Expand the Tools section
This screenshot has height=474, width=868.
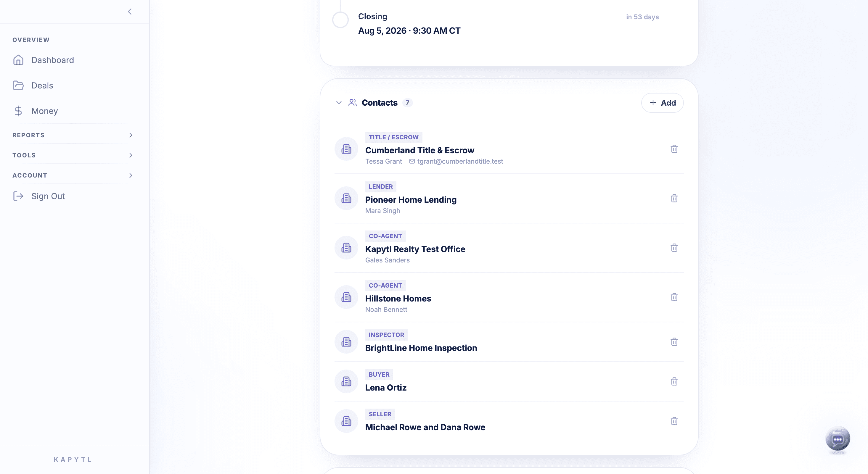pyautogui.click(x=73, y=155)
